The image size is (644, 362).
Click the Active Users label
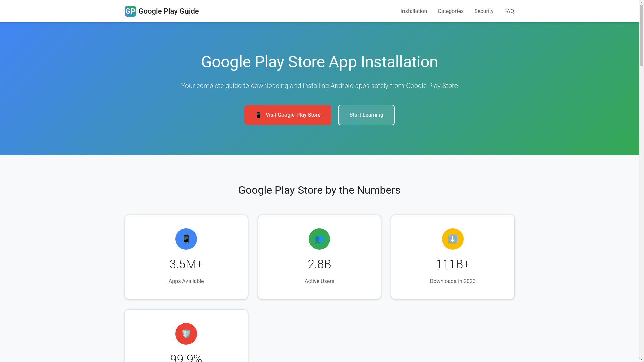coord(319,281)
